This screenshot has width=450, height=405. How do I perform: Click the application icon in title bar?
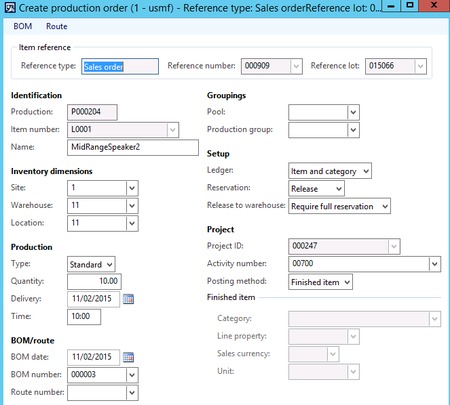[x=10, y=7]
